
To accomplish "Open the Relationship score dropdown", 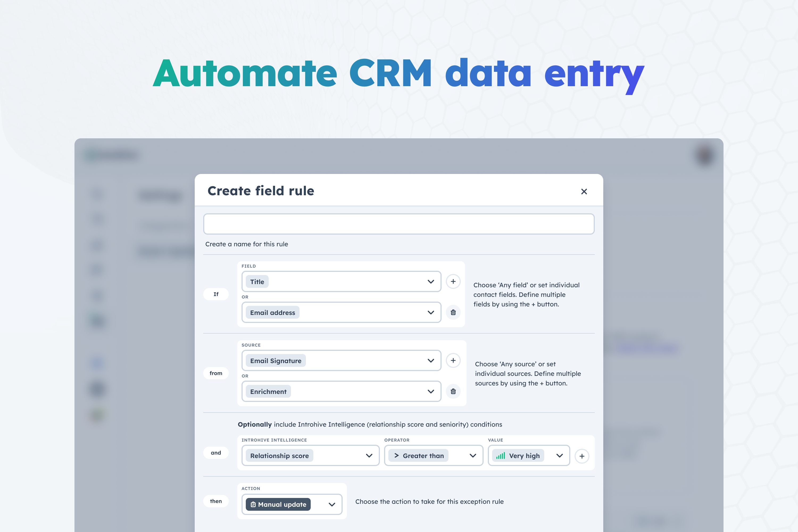I will 369,456.
